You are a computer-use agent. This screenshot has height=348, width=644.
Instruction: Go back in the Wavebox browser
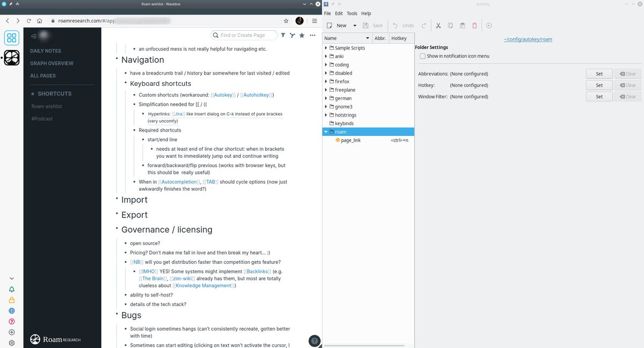point(8,21)
